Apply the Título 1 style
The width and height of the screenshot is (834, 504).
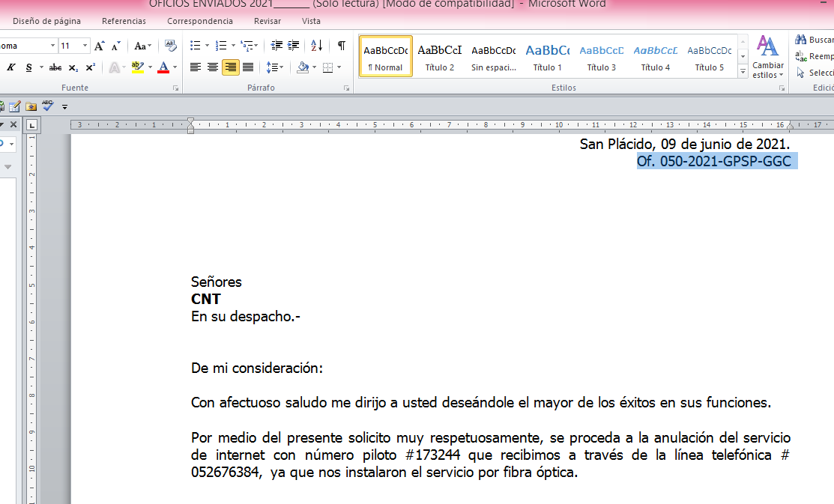pos(547,57)
